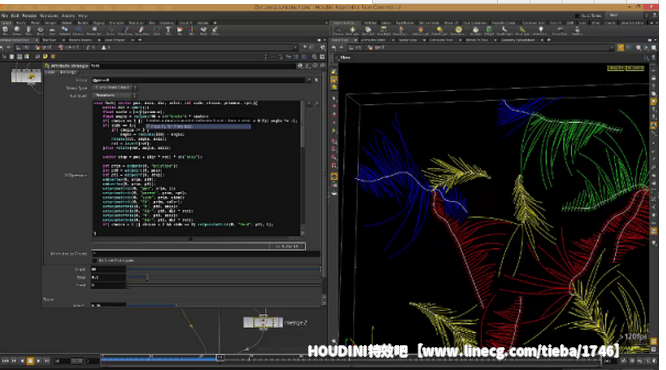This screenshot has height=370, width=666.
Task: Select the File shelf tool
Action: click(x=180, y=31)
